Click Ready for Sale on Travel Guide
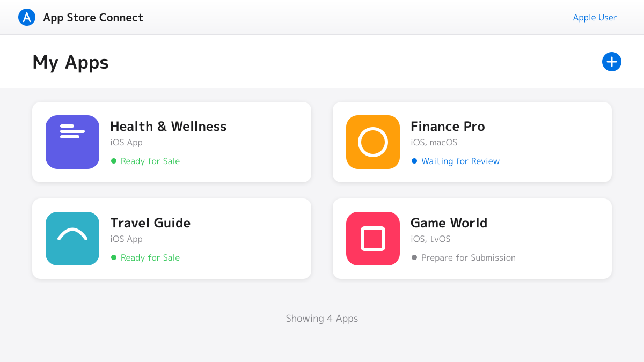The height and width of the screenshot is (362, 644). coord(150,257)
